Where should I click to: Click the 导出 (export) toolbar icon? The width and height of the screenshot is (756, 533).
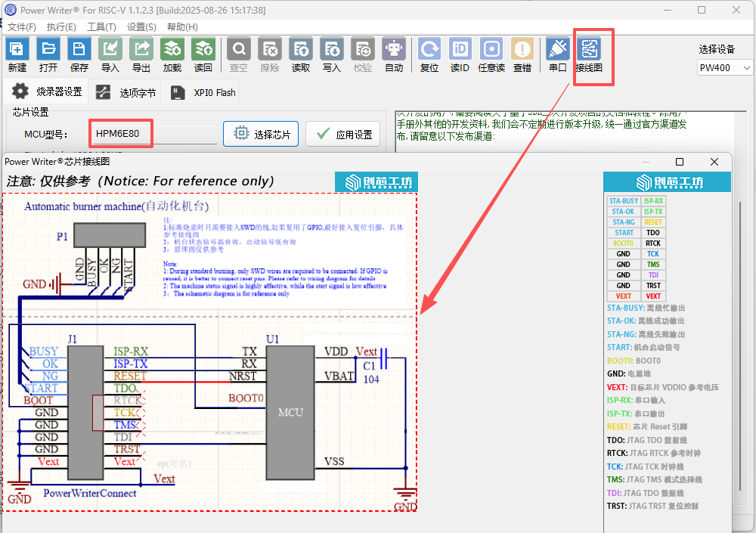[x=141, y=54]
